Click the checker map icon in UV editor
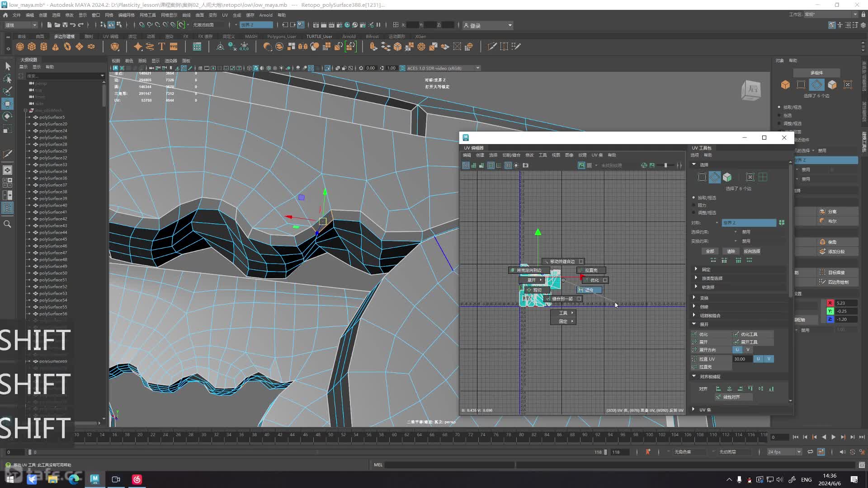 589,165
